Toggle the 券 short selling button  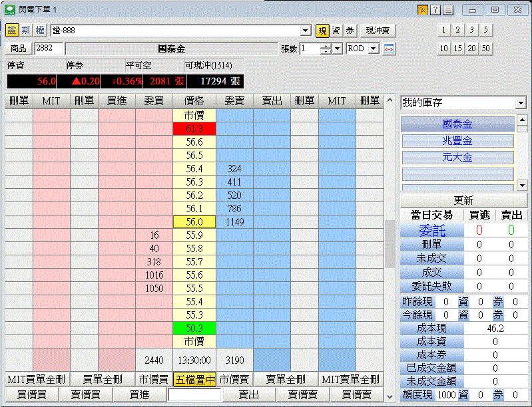coord(350,30)
